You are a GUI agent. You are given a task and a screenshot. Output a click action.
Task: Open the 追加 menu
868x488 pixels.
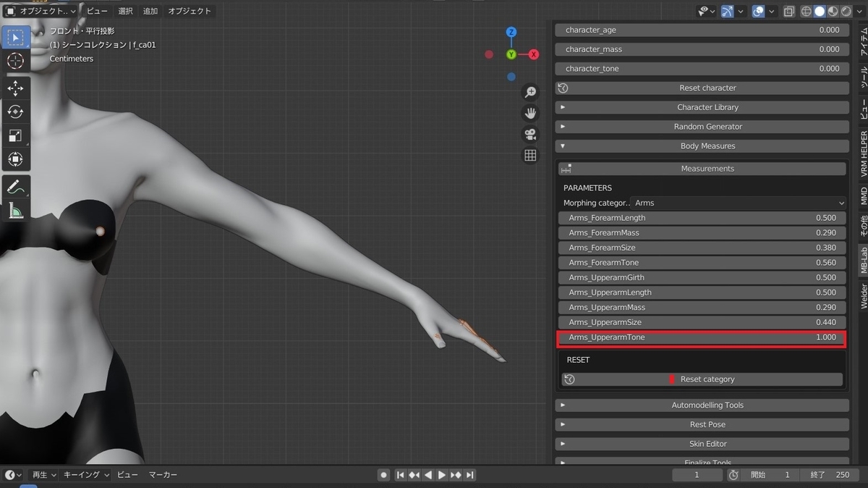tap(150, 11)
